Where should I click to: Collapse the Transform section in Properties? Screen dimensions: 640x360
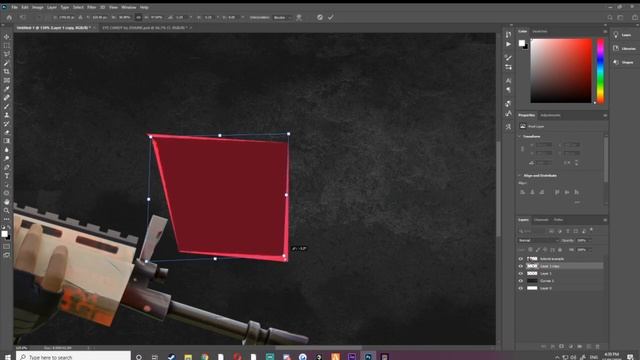coord(520,136)
